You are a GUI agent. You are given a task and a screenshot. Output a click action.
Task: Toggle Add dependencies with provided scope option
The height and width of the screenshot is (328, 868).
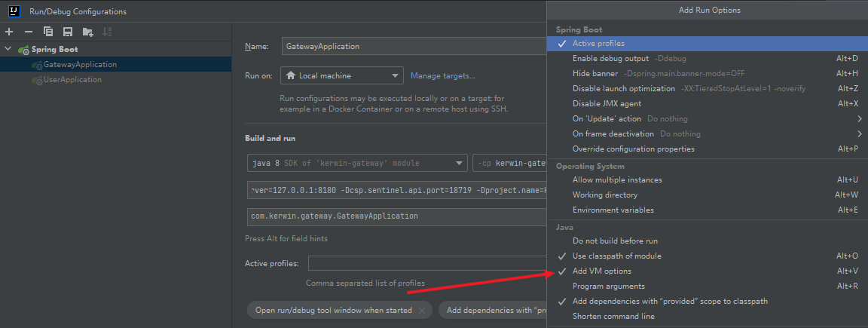coord(707,302)
